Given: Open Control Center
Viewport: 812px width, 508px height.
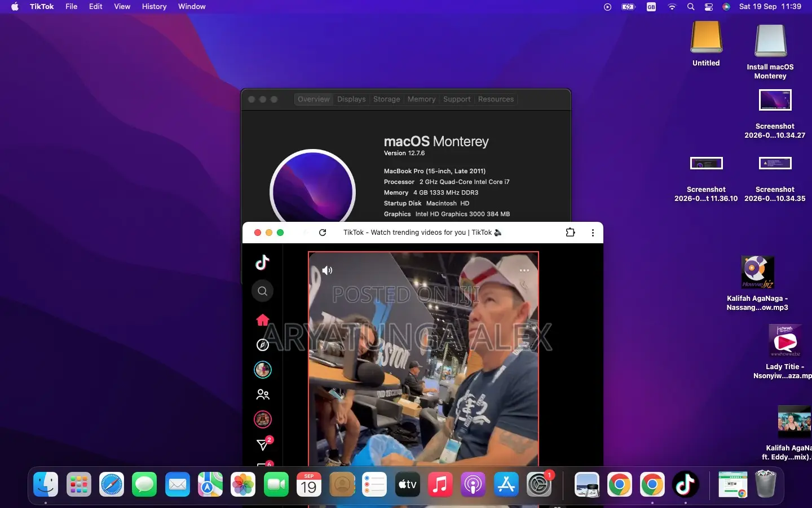Looking at the screenshot, I should click(709, 7).
